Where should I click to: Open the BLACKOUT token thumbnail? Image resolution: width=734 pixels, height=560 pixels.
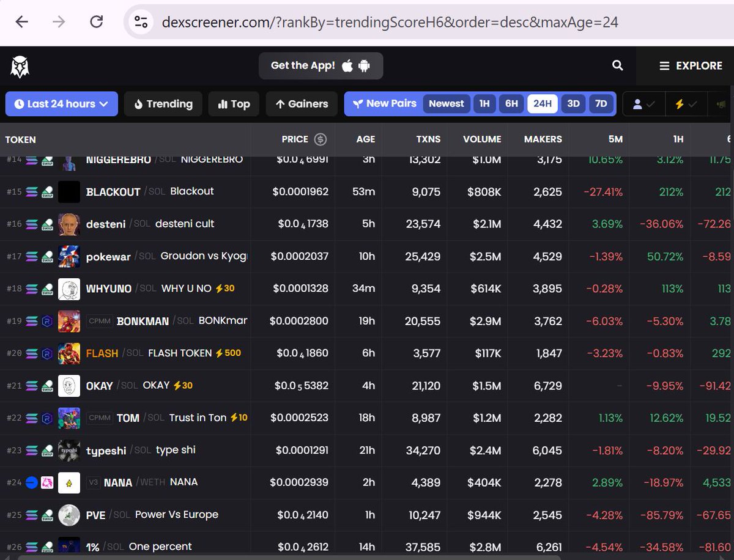tap(69, 192)
